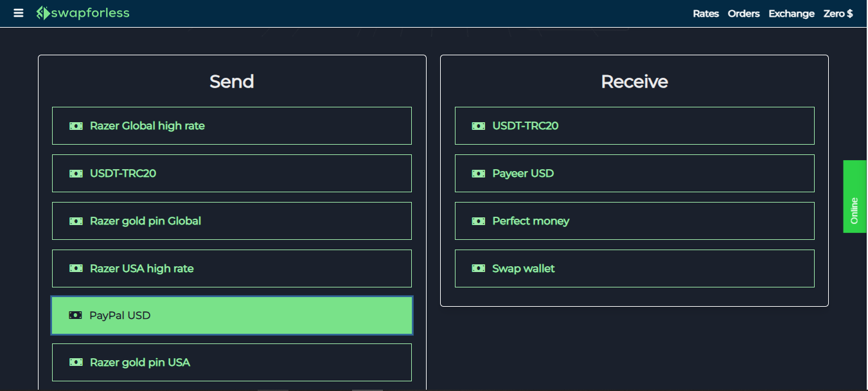868x391 pixels.
Task: Open the Zero $ page
Action: [838, 14]
